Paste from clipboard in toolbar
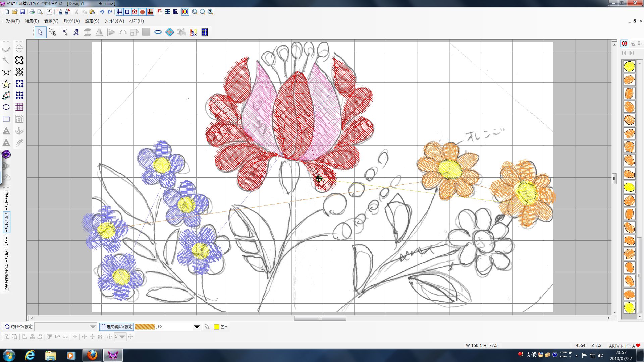This screenshot has width=644, height=362. pyautogui.click(x=92, y=12)
